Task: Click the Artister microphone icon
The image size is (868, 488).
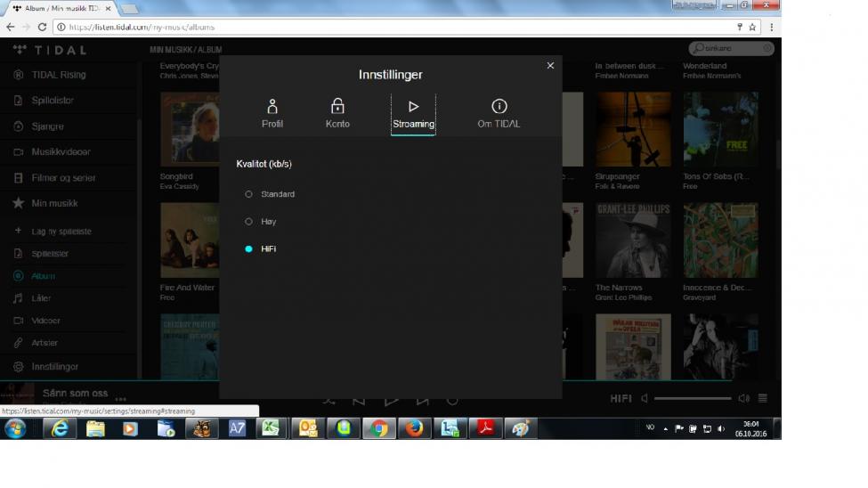Action: click(x=19, y=343)
